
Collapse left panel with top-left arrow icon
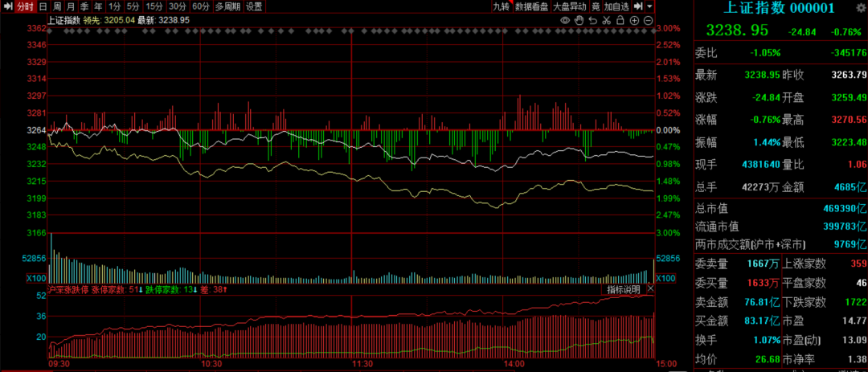[8, 6]
